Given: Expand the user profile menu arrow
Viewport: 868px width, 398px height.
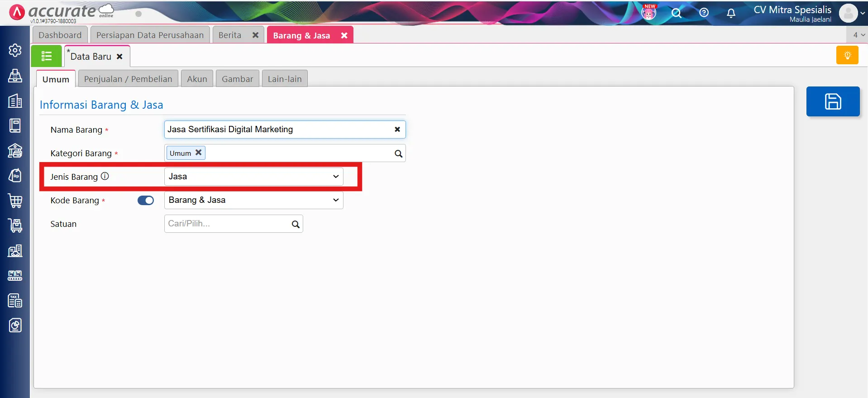Looking at the screenshot, I should point(863,13).
